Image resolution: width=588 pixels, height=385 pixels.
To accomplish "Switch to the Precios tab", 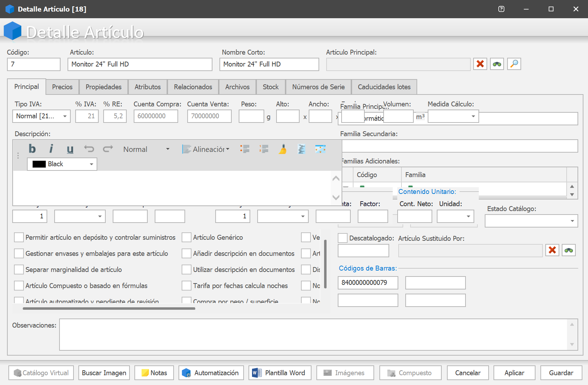I will pyautogui.click(x=62, y=87).
